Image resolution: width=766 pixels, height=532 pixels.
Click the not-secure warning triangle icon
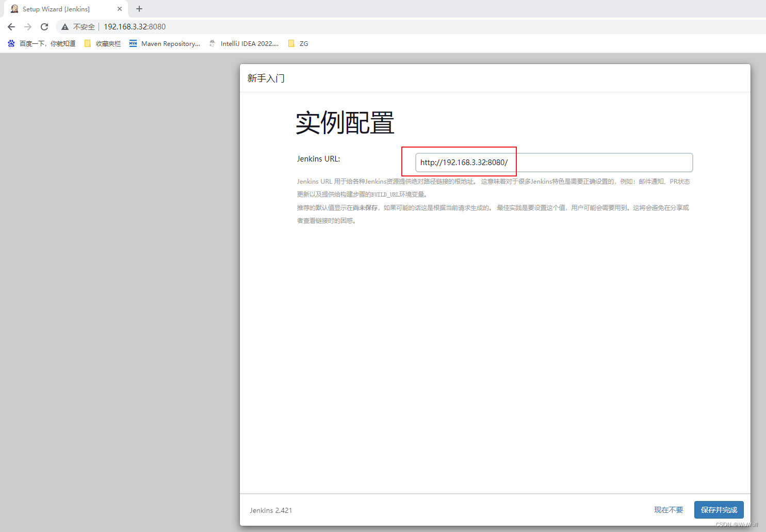tap(65, 27)
